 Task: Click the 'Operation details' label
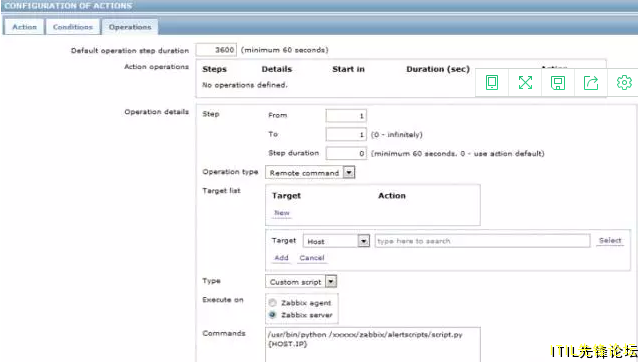point(157,112)
